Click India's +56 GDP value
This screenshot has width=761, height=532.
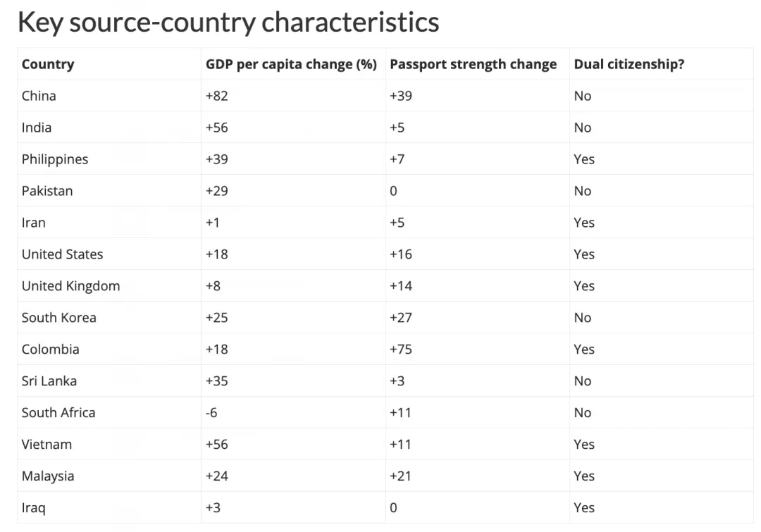click(x=217, y=128)
